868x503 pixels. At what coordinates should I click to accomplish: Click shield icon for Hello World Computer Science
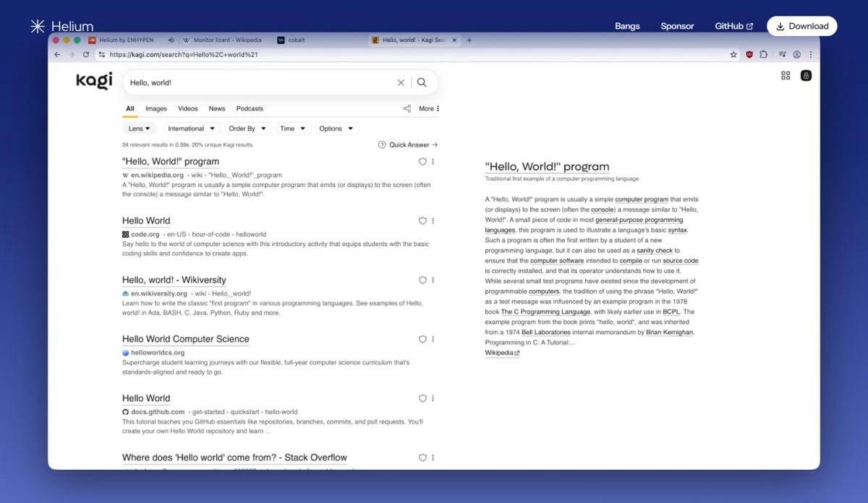(422, 339)
